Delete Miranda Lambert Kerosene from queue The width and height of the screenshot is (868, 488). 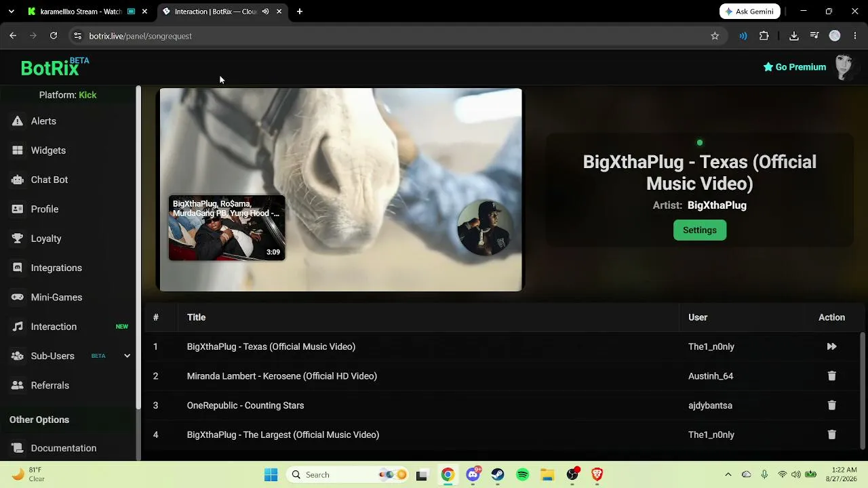pos(831,376)
